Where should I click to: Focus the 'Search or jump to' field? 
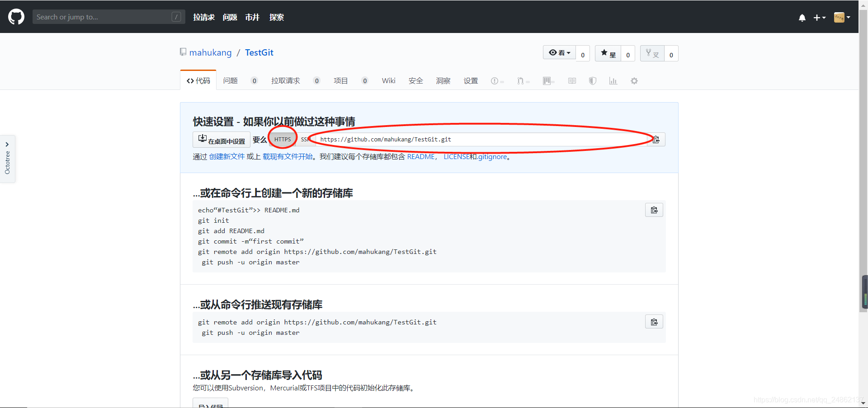(108, 17)
